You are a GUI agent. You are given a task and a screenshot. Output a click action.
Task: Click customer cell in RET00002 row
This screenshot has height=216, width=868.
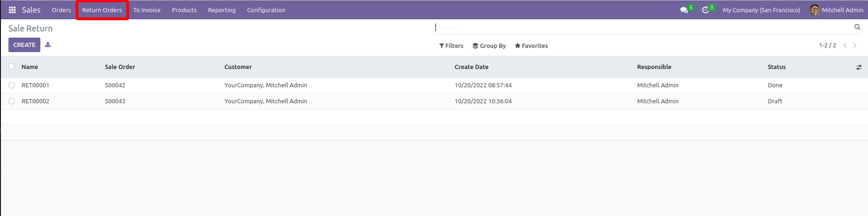[x=266, y=101]
